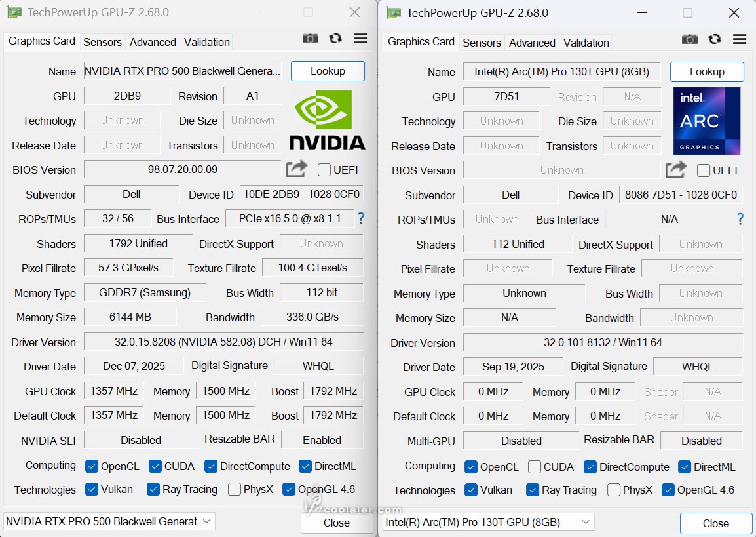Click GPU-Z title bar app icon, left window

[14, 12]
